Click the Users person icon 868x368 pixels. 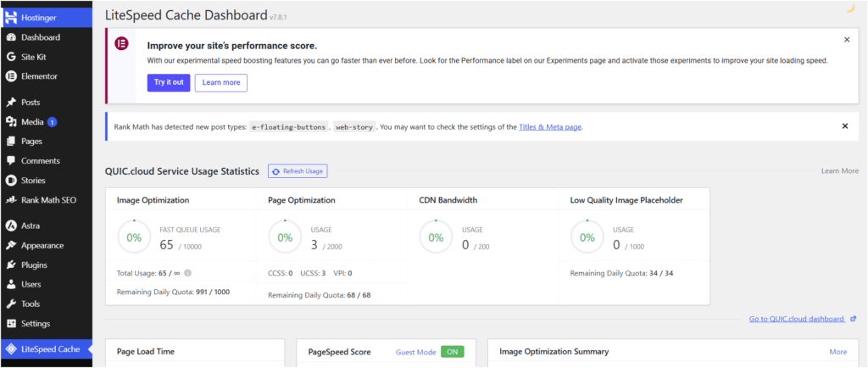point(10,284)
